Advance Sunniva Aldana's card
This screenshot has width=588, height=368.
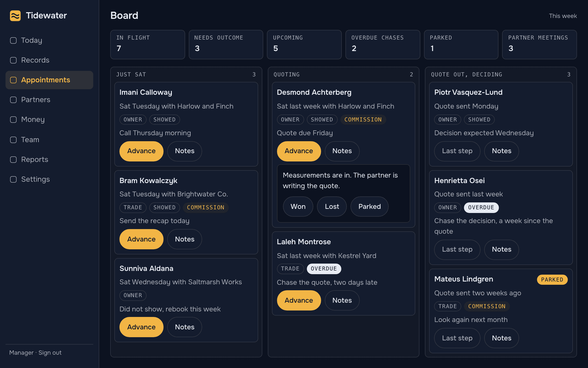tap(141, 327)
